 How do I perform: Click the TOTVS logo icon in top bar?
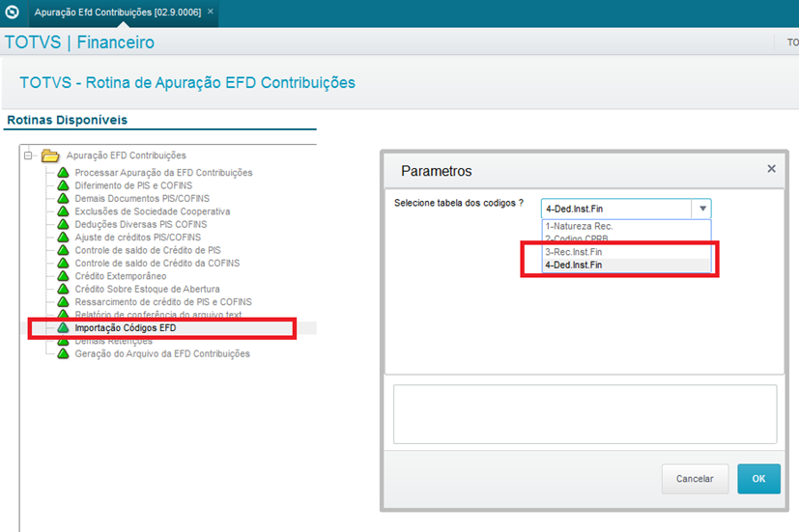12,12
